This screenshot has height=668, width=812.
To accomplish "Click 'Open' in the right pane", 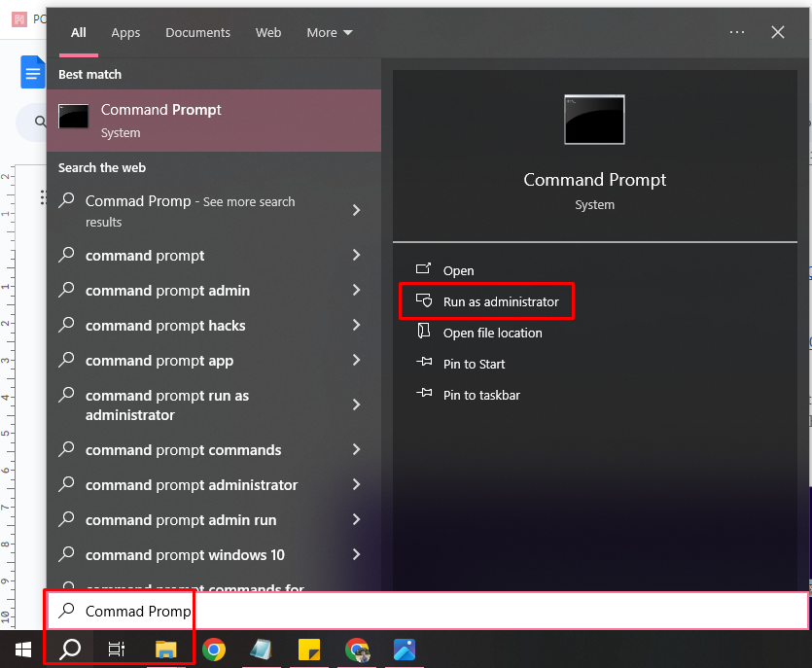I will [x=458, y=271].
